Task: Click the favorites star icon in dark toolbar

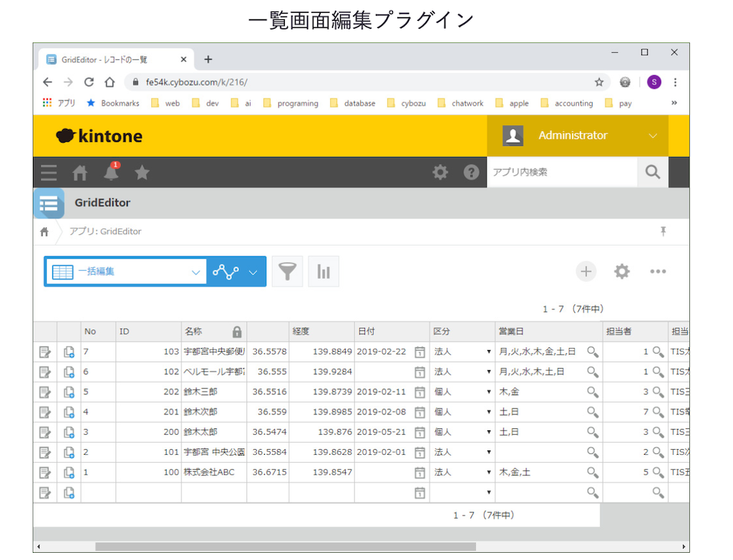Action: [x=142, y=172]
